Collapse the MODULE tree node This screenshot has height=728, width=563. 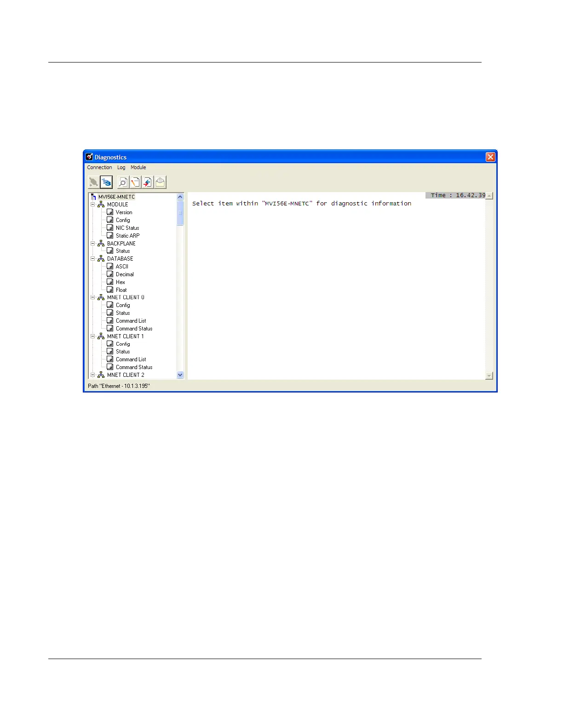[x=92, y=204]
